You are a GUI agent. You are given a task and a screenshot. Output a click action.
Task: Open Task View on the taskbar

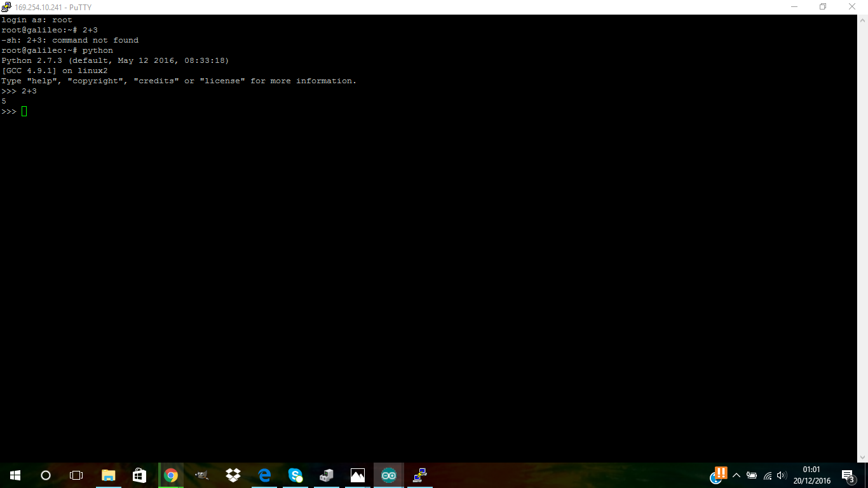(x=76, y=475)
